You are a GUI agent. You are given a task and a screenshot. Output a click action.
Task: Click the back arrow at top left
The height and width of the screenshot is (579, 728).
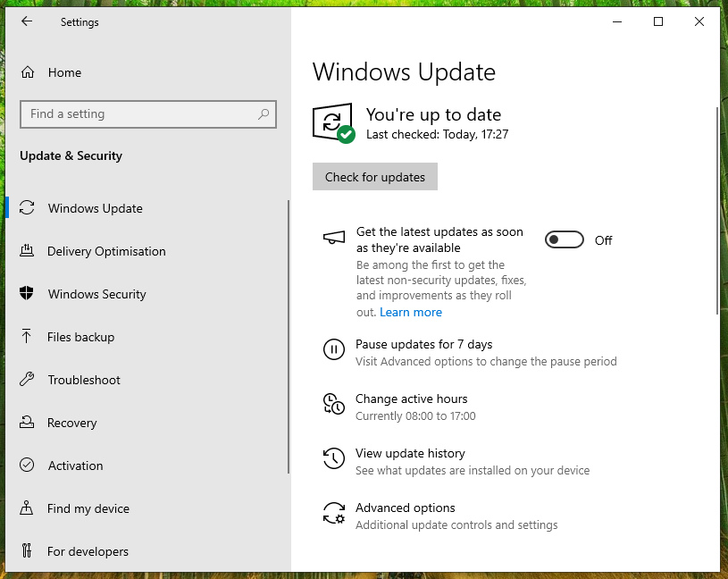[x=27, y=21]
